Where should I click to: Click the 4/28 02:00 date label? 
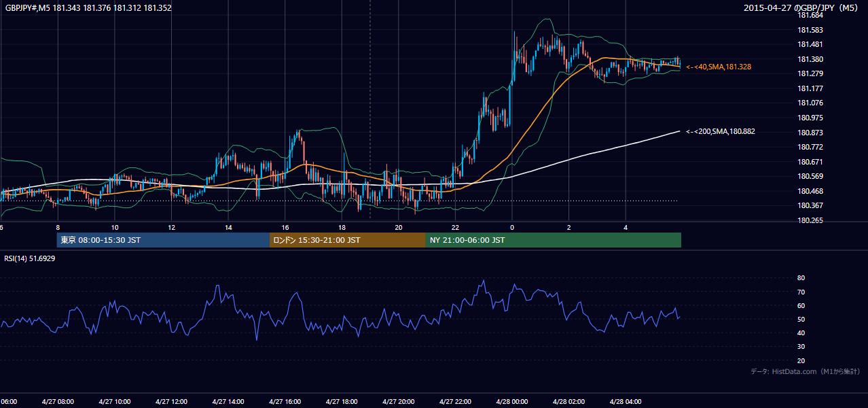click(568, 402)
